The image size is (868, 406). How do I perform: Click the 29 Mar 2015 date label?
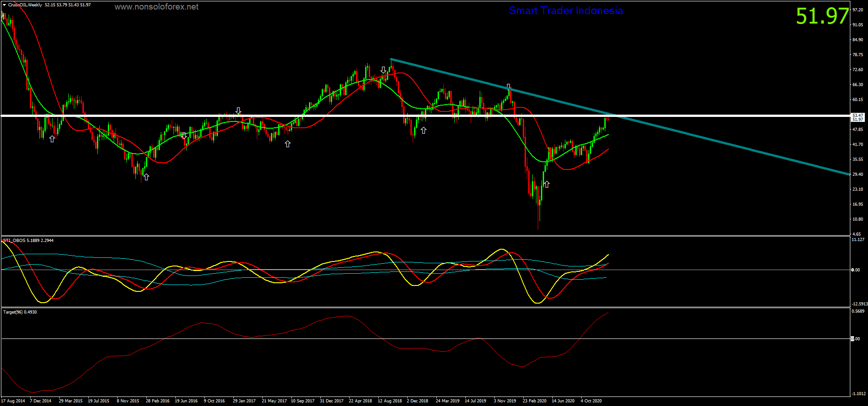71,401
